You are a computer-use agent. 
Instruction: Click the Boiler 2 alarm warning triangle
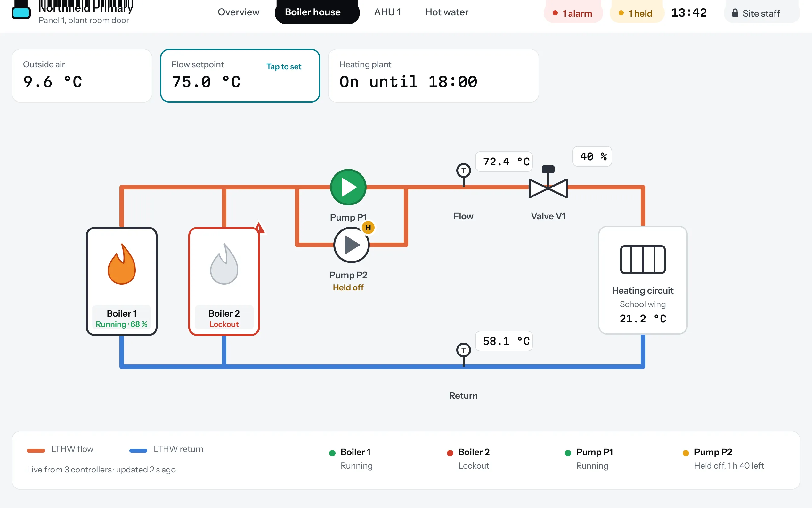click(x=259, y=228)
